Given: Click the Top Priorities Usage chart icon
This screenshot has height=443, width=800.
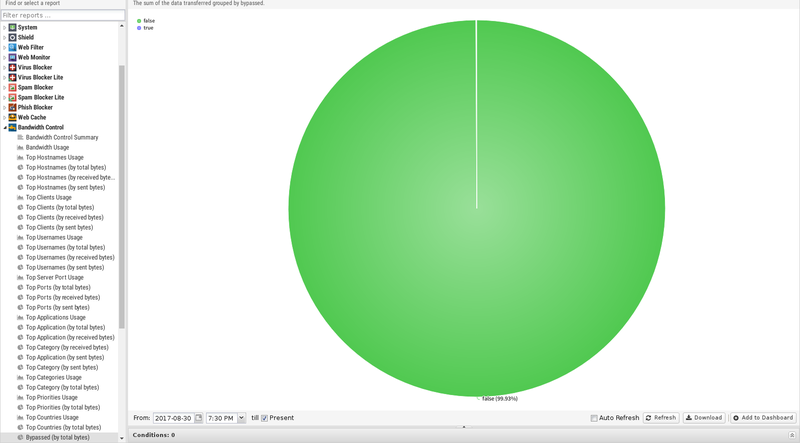Looking at the screenshot, I should pos(20,398).
